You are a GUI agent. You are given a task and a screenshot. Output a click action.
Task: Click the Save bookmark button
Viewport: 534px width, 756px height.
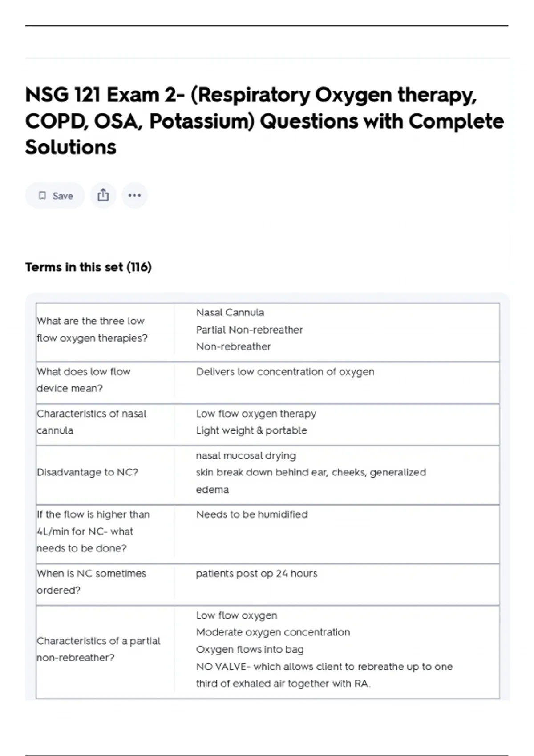click(55, 196)
